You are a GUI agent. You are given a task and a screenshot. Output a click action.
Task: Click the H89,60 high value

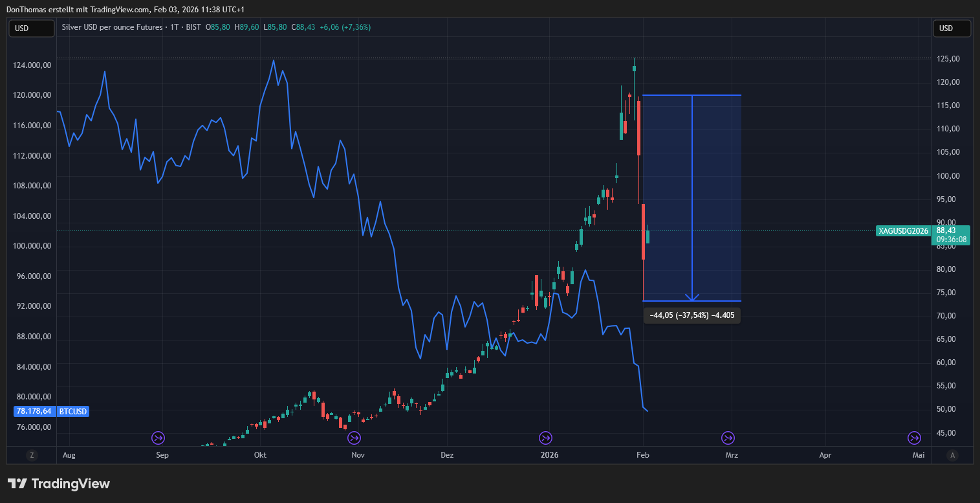(x=247, y=27)
